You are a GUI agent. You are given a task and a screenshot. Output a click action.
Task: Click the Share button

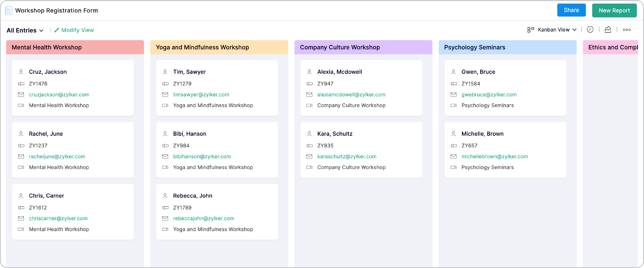pos(572,10)
